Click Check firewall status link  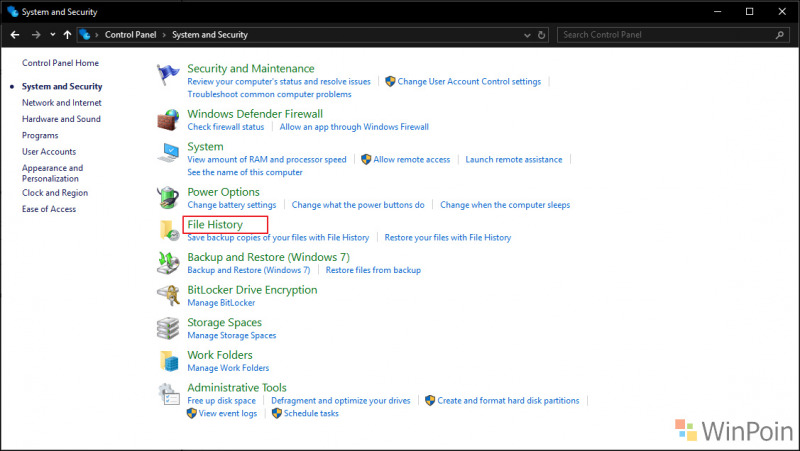pos(226,127)
